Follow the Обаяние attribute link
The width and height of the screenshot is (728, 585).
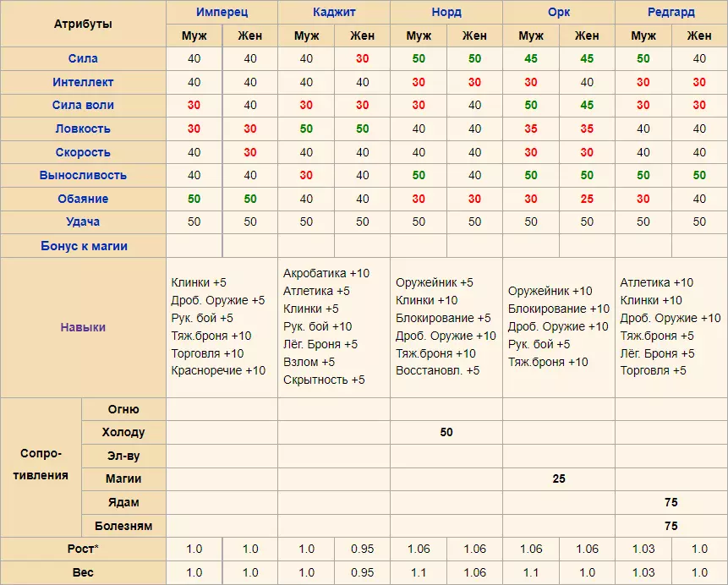tap(83, 199)
